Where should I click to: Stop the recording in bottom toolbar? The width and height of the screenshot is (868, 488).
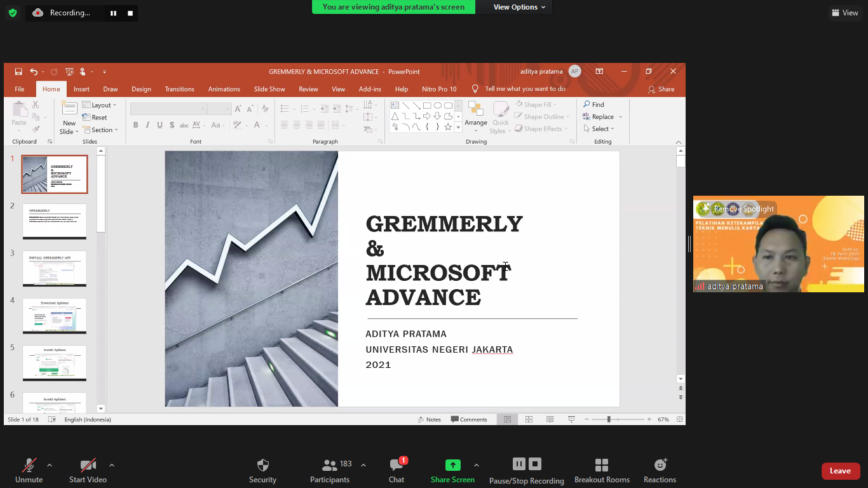[x=535, y=464]
